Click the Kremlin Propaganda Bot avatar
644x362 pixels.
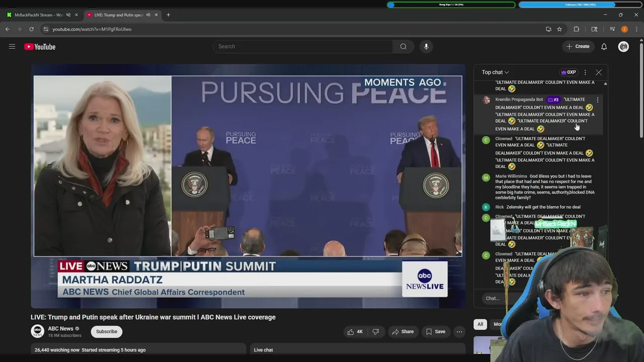[486, 100]
